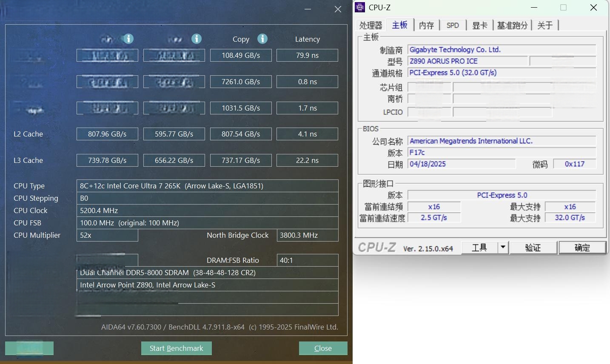The width and height of the screenshot is (610, 364).
Task: Click the PCI-Express 5.0 (32.0 GT/s) bus field
Action: click(x=502, y=73)
